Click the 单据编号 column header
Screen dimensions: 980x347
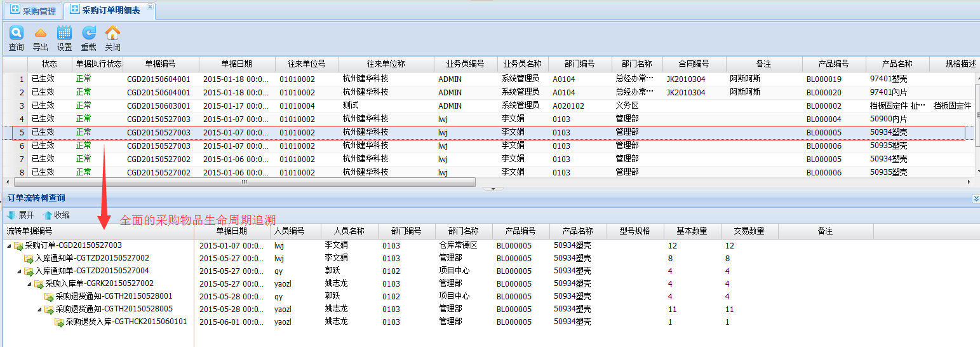[x=161, y=64]
